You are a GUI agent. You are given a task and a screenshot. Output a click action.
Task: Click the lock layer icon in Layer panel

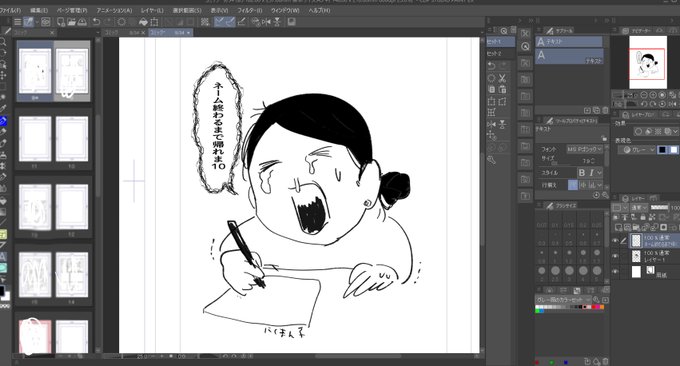643,217
